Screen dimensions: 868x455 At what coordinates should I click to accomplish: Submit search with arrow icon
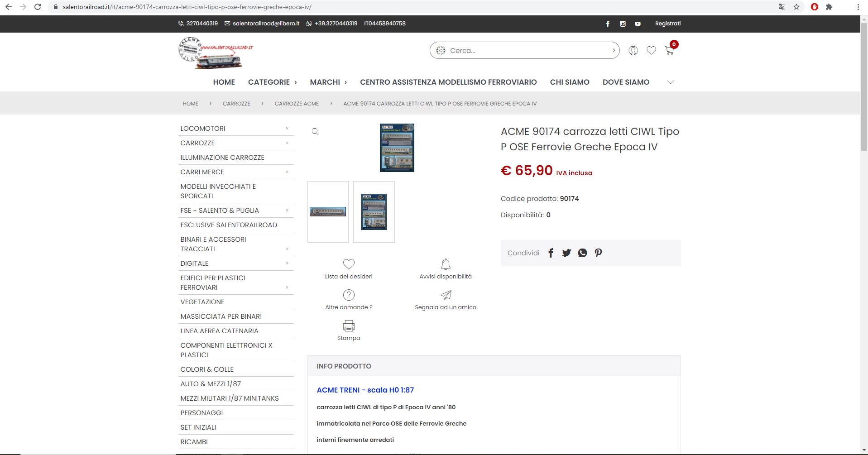point(614,50)
